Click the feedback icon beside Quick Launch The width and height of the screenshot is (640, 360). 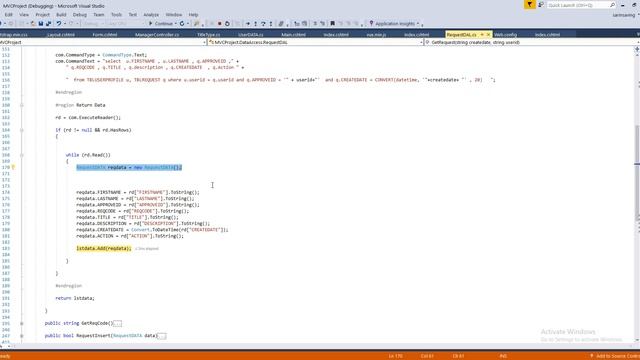(x=541, y=5)
